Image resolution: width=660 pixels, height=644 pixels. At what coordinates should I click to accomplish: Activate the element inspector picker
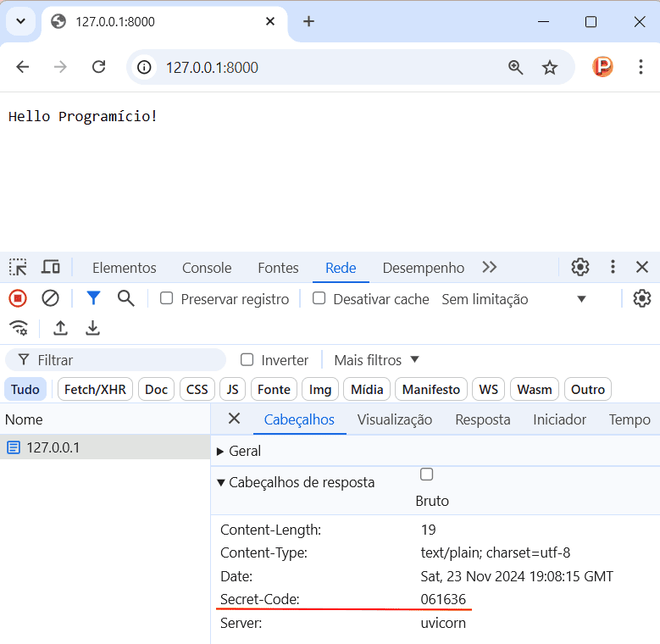tap(18, 267)
